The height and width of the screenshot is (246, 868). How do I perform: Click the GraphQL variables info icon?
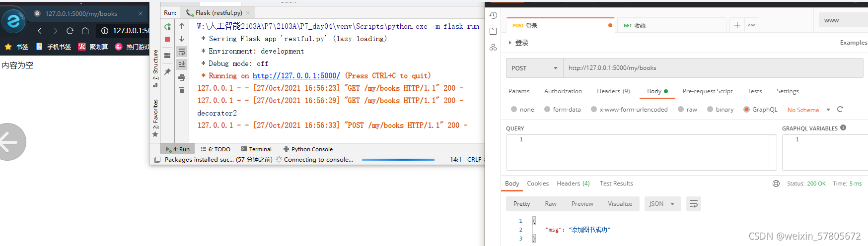point(843,127)
